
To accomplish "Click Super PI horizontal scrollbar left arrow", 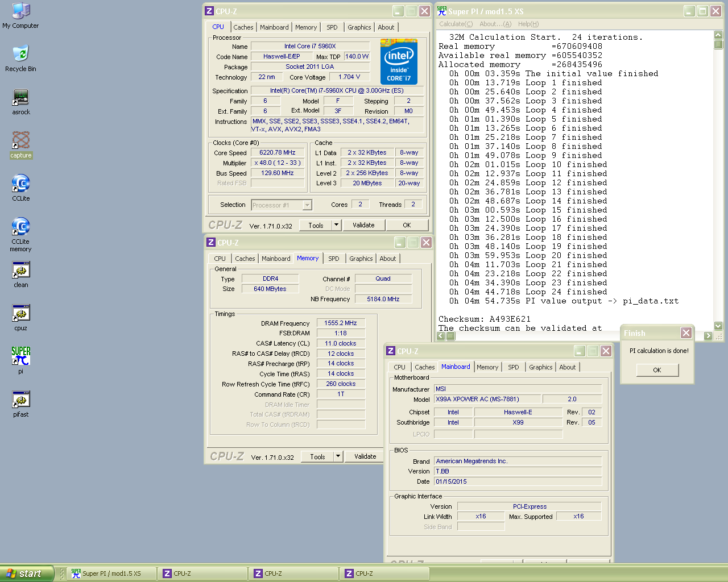I will (x=441, y=336).
